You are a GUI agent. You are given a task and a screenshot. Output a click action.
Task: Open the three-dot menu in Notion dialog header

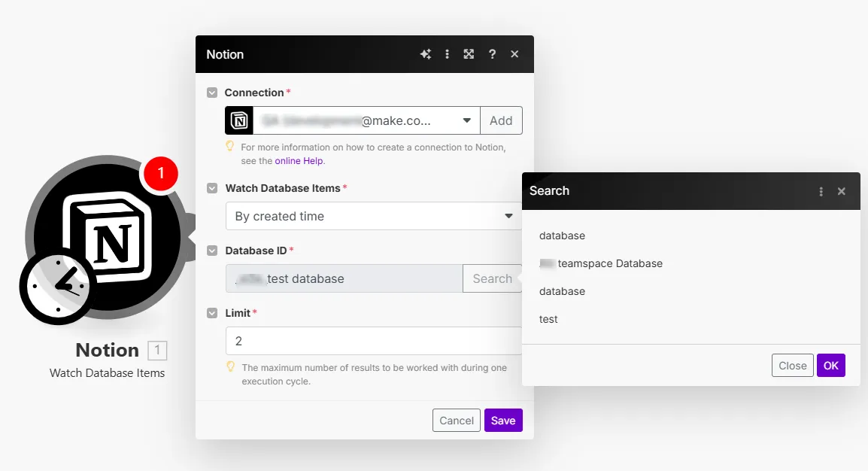click(x=448, y=54)
